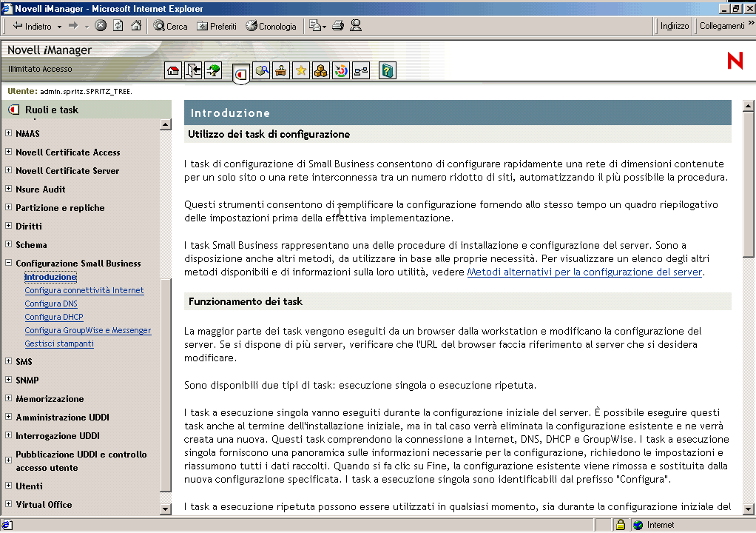This screenshot has height=533, width=756.
Task: Click the Exit door icon in iManager
Action: (x=193, y=71)
